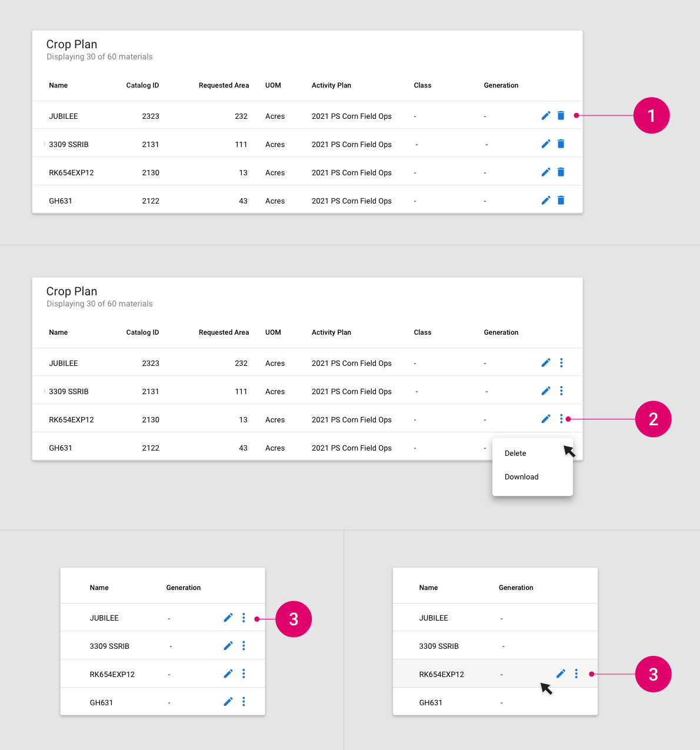Click the pencil beside the open Delete/Download menu
The image size is (700, 750).
point(546,419)
